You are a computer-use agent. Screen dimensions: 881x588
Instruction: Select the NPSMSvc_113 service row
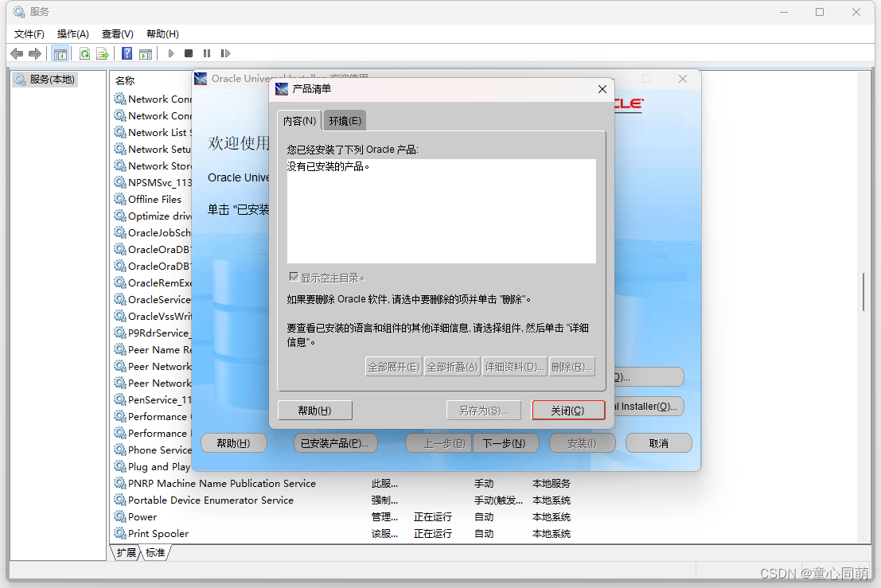pos(160,182)
